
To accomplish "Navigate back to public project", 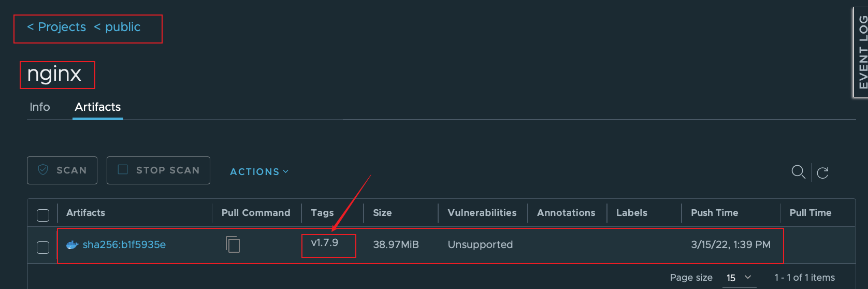I will click(118, 27).
